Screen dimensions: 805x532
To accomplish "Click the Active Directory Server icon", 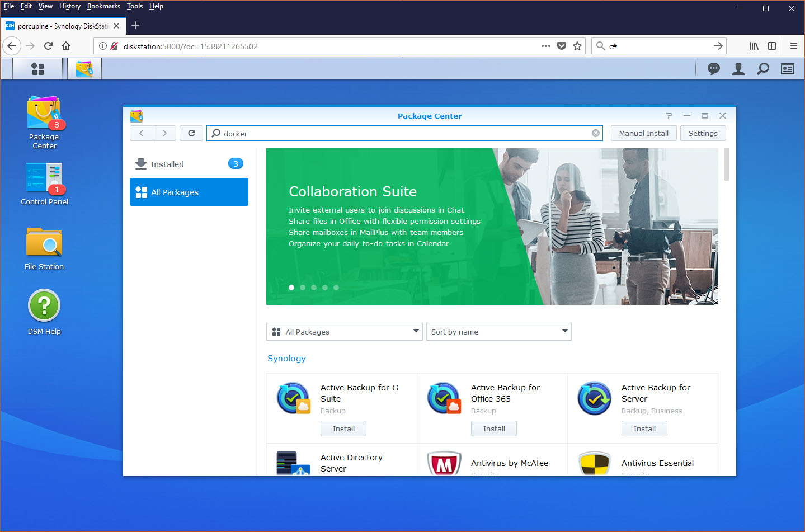I will (x=294, y=464).
